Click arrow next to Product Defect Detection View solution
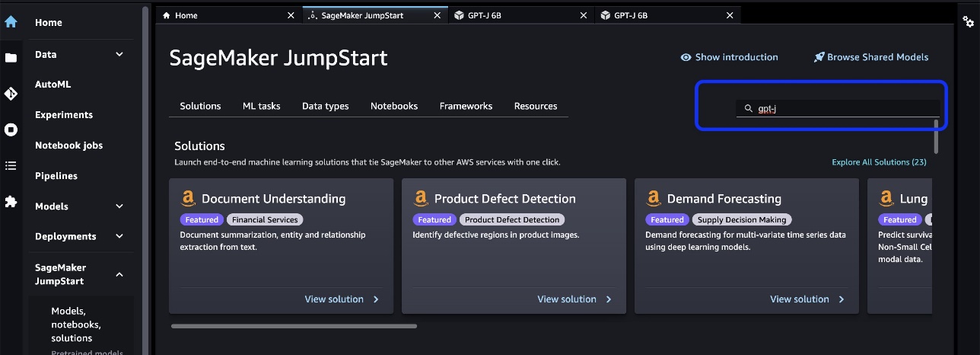Viewport: 980px width, 355px height. 609,299
